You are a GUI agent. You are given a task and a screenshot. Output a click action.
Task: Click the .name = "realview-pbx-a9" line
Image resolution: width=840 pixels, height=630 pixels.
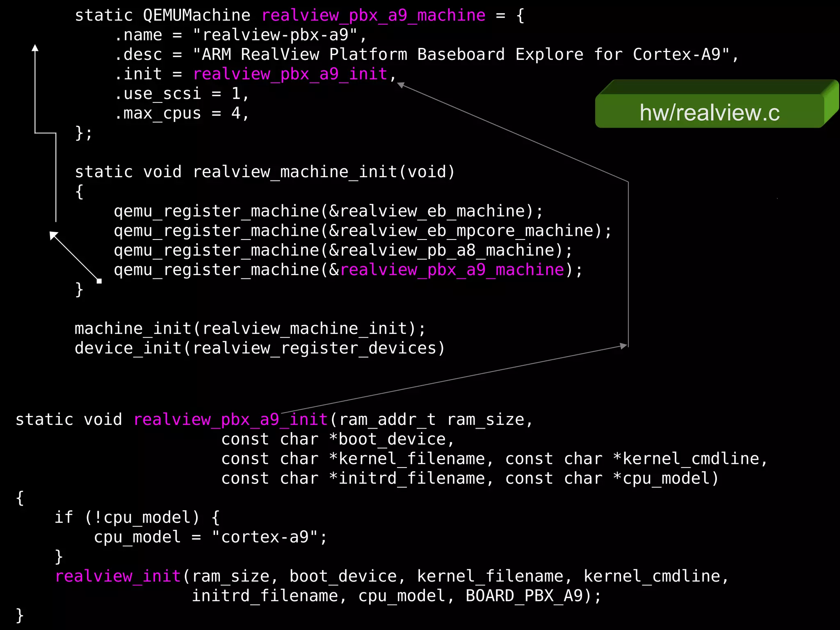(240, 35)
